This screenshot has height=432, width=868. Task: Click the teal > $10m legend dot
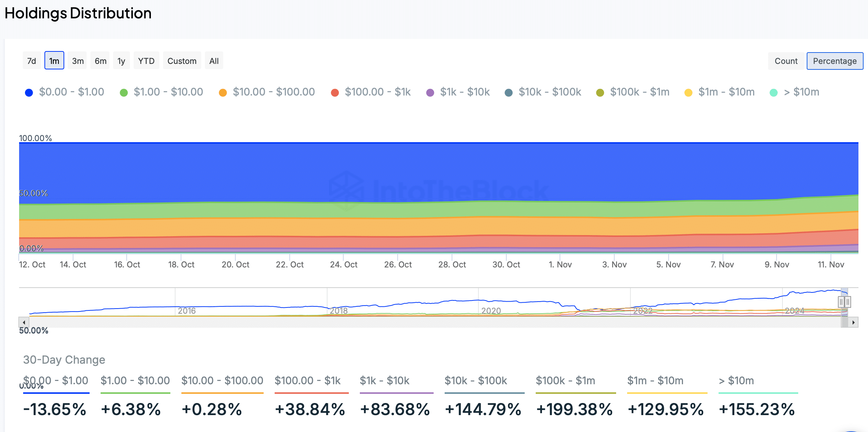click(x=774, y=93)
